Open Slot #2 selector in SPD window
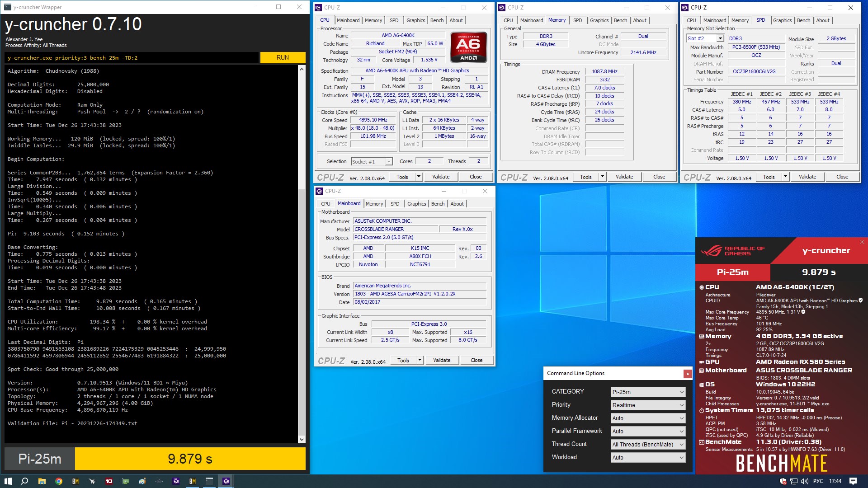 pos(705,38)
